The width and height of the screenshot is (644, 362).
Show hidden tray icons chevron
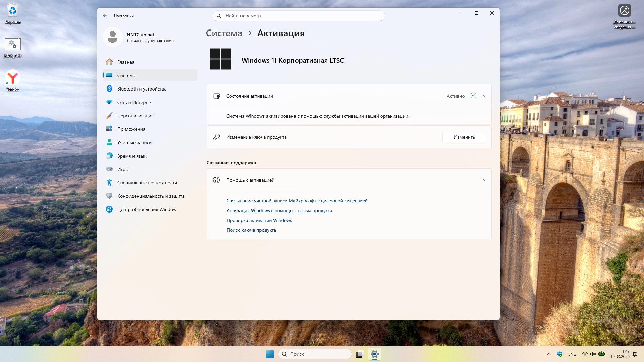coord(549,354)
